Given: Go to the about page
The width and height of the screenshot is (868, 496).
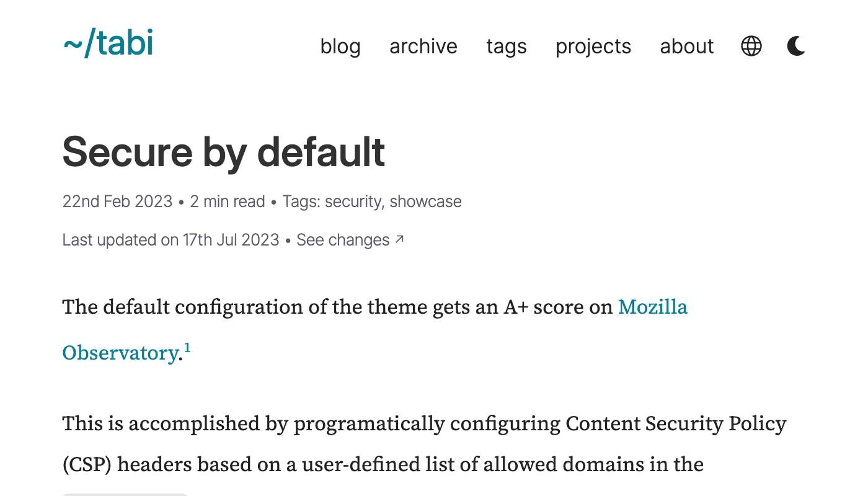Looking at the screenshot, I should (x=686, y=46).
